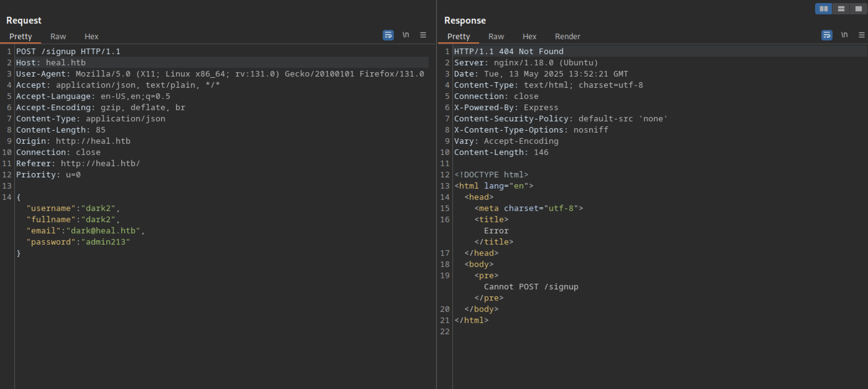Open the Render tab in Response

pos(567,37)
